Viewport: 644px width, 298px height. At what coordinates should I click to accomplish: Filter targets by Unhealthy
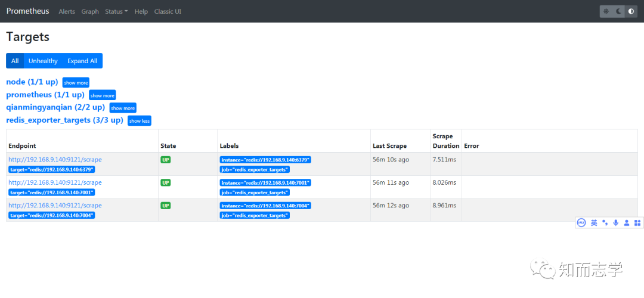coord(43,61)
